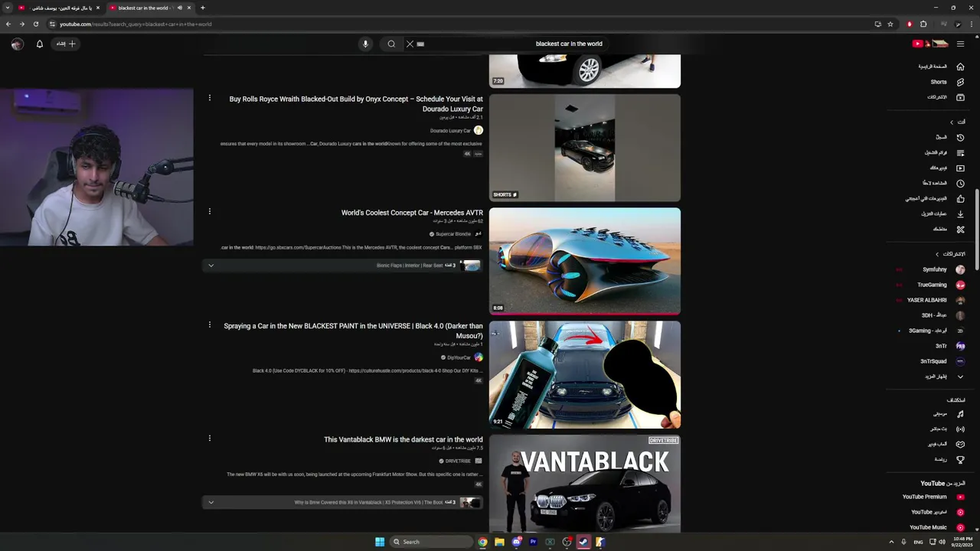Toggle the hamburger guide menu
The height and width of the screenshot is (551, 980).
(960, 44)
